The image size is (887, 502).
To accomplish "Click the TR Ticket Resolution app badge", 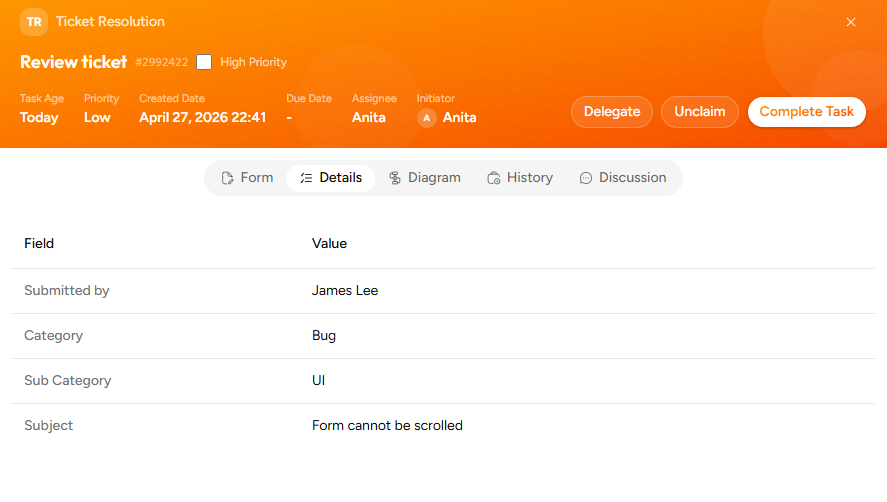I will 34,22.
